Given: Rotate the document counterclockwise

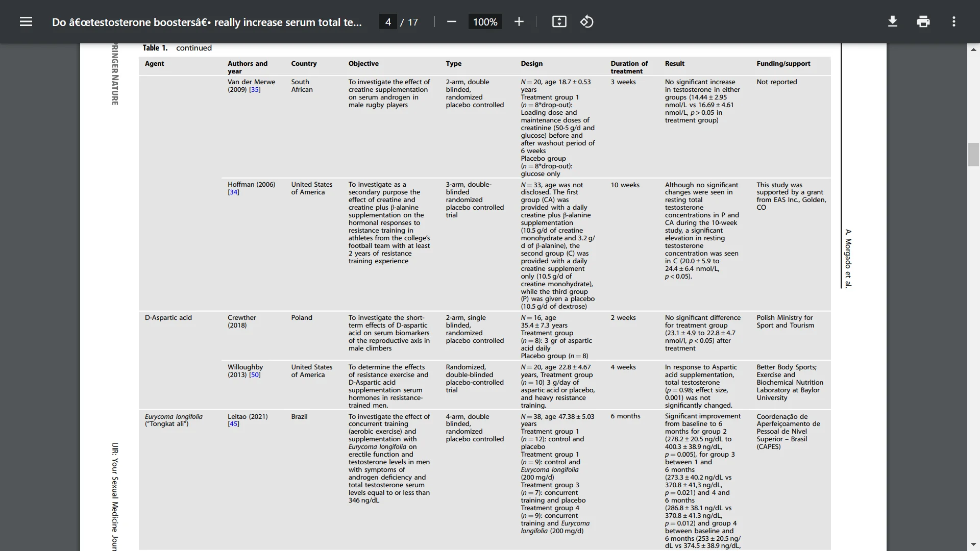Looking at the screenshot, I should coord(587,21).
